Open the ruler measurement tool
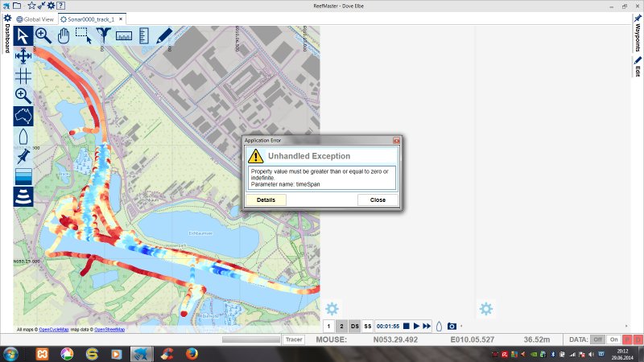The image size is (644, 362). 124,35
